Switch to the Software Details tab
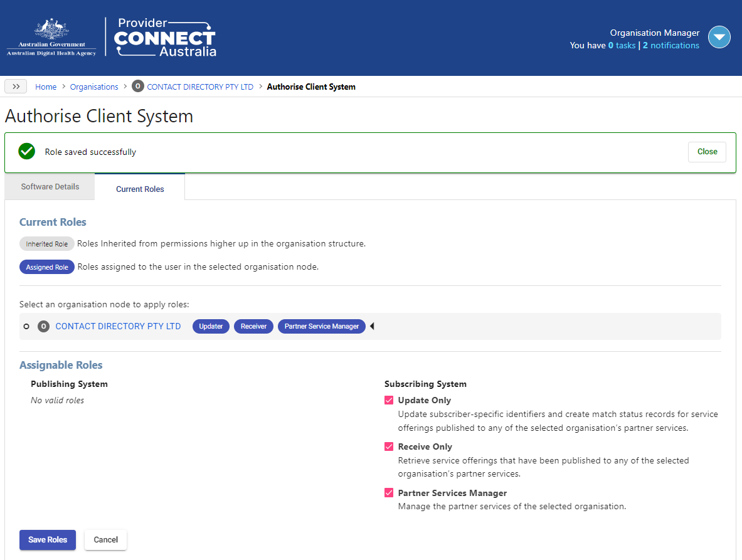The height and width of the screenshot is (560, 742). pyautogui.click(x=50, y=186)
